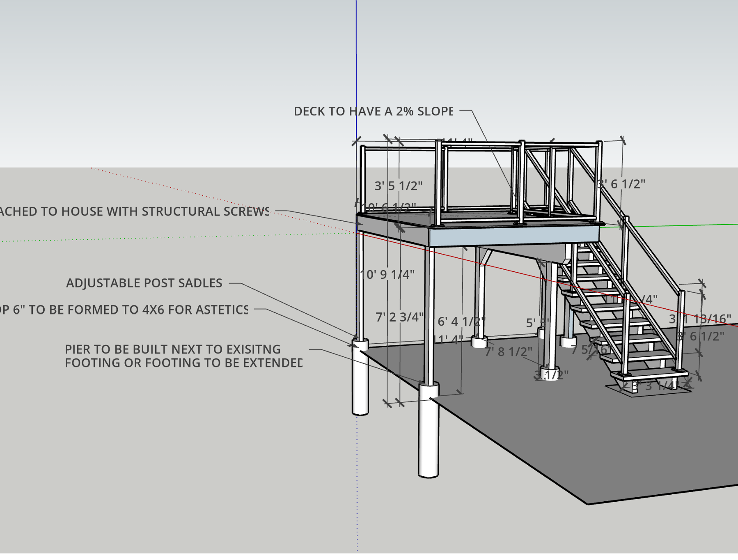738x560 pixels.
Task: Select the 10' 9 1/4" post height dimension
Action: [x=387, y=273]
